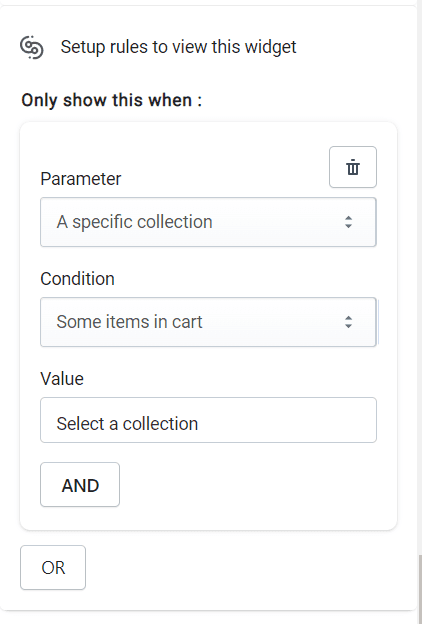Add an OR rule group
This screenshot has height=624, width=422.
pos(53,567)
